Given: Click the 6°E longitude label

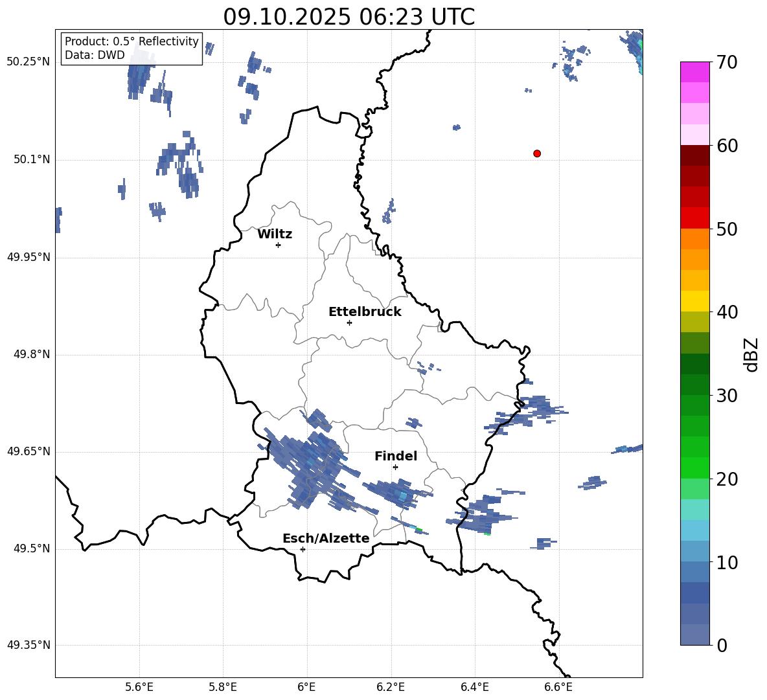Looking at the screenshot, I should click(306, 687).
